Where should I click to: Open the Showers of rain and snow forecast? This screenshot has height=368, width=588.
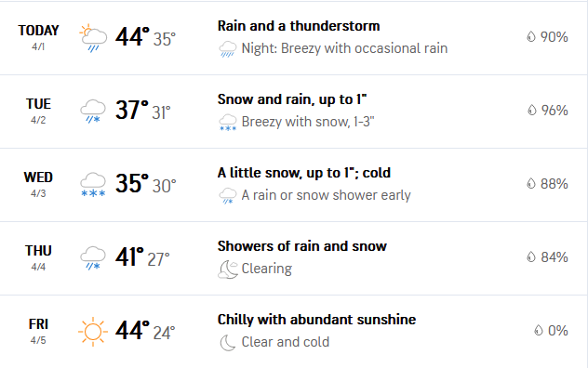[x=301, y=246]
